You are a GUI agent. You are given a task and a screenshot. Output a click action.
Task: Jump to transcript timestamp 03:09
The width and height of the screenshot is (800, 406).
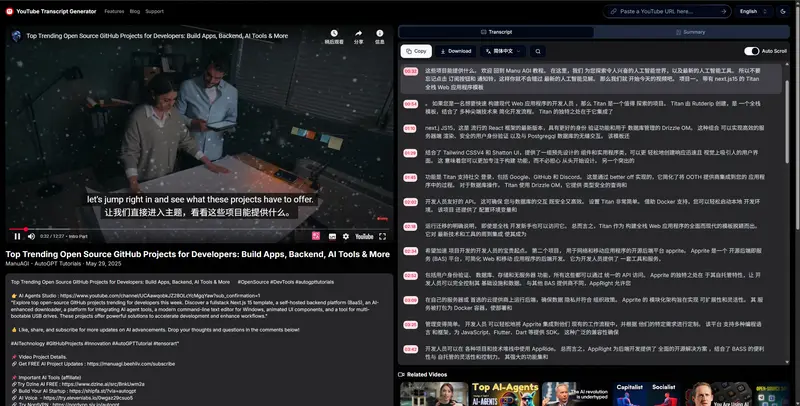point(411,300)
